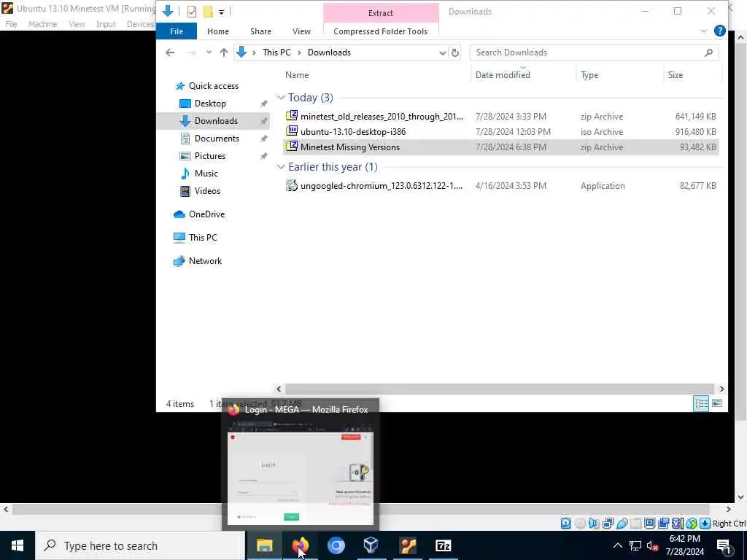Open Pictures in navigation pane
This screenshot has width=747, height=560.
(209, 156)
